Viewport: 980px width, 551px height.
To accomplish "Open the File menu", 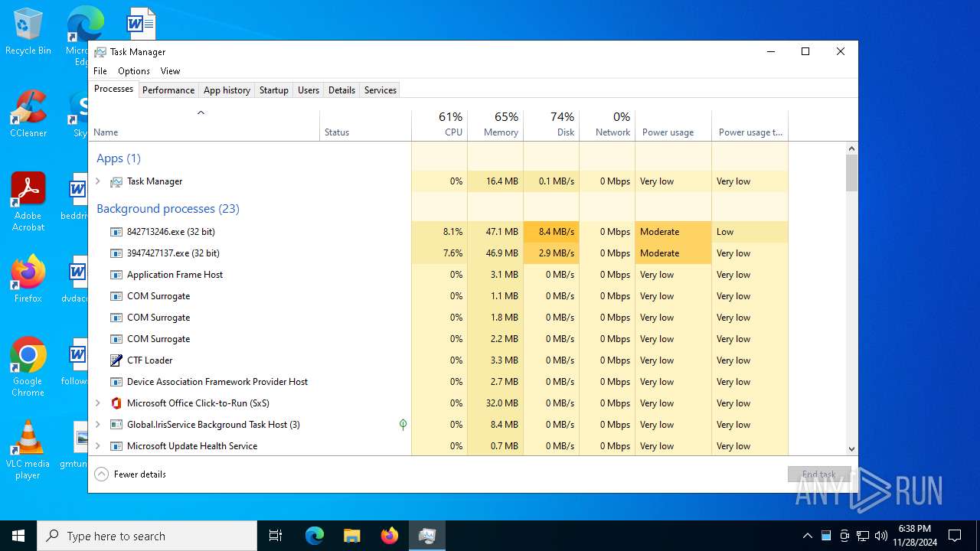I will pyautogui.click(x=100, y=71).
